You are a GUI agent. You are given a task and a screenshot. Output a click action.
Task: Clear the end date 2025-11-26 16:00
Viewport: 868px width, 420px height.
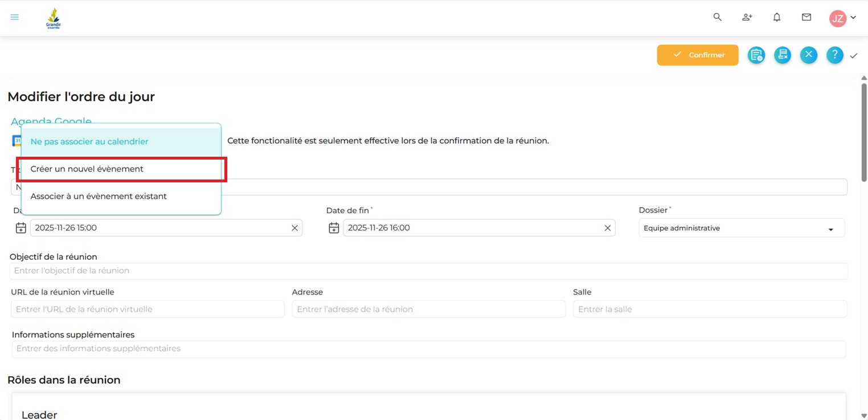coord(608,228)
